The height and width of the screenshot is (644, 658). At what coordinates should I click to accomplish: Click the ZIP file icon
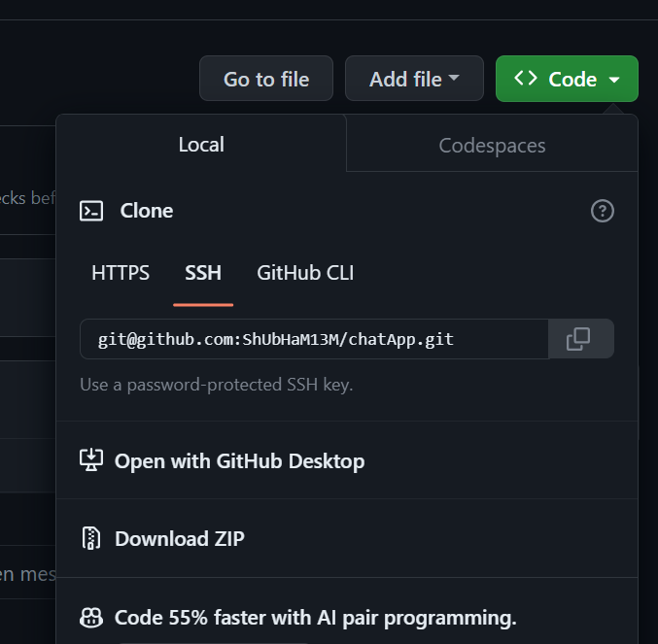click(x=91, y=538)
